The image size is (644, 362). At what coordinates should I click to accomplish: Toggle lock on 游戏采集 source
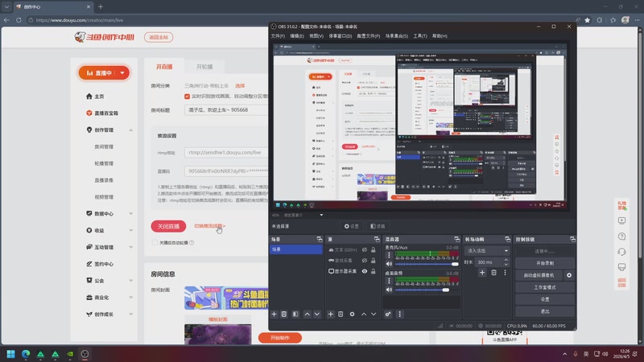tap(374, 260)
